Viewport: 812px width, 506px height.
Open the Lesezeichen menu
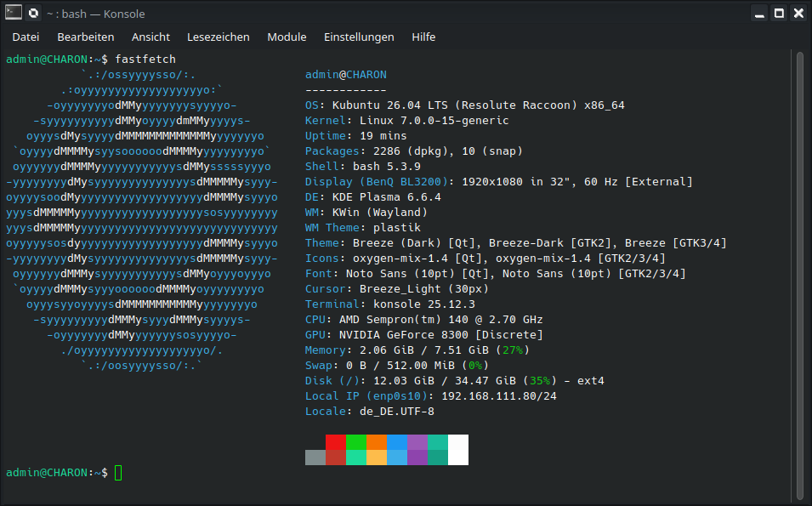pyautogui.click(x=218, y=37)
